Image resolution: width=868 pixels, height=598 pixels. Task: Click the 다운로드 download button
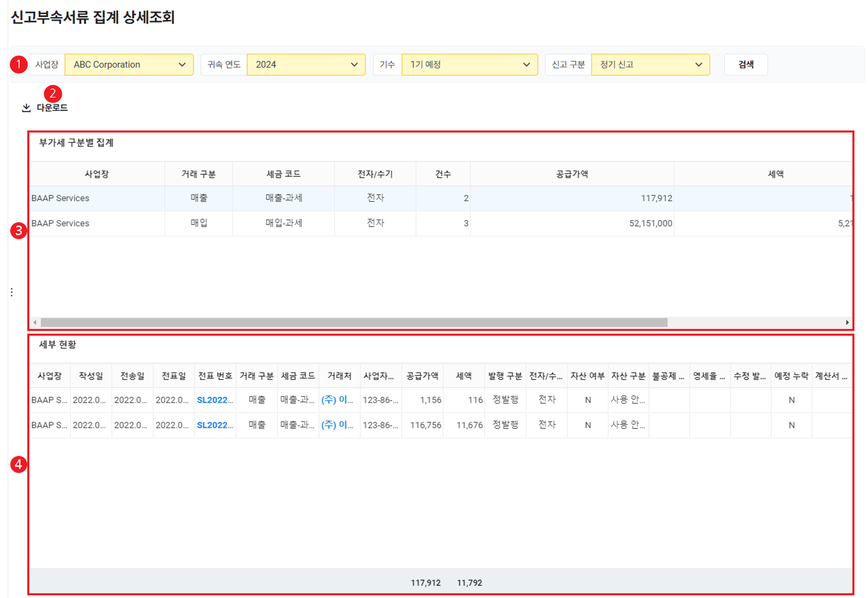pyautogui.click(x=52, y=108)
